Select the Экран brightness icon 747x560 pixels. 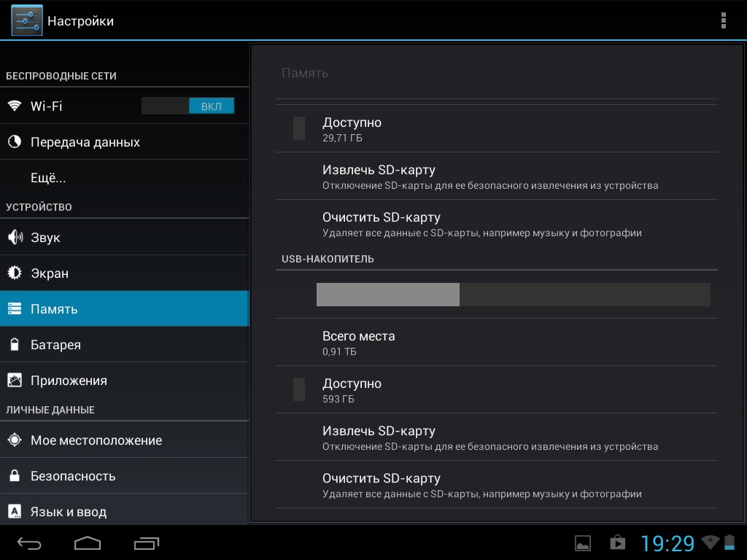[x=15, y=273]
